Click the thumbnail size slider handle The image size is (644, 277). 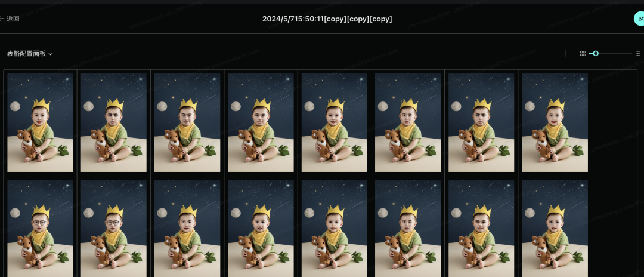pyautogui.click(x=596, y=53)
